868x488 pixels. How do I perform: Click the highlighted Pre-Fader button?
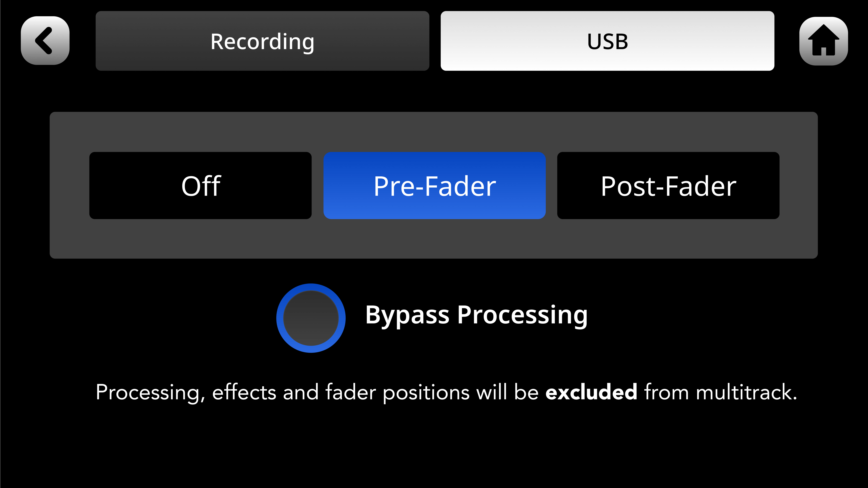tap(434, 185)
